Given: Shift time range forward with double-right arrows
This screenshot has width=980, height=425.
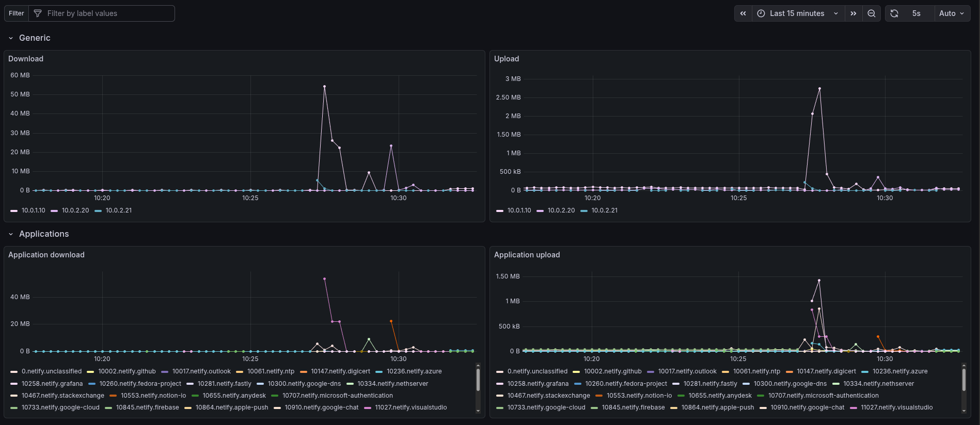Looking at the screenshot, I should pos(853,13).
